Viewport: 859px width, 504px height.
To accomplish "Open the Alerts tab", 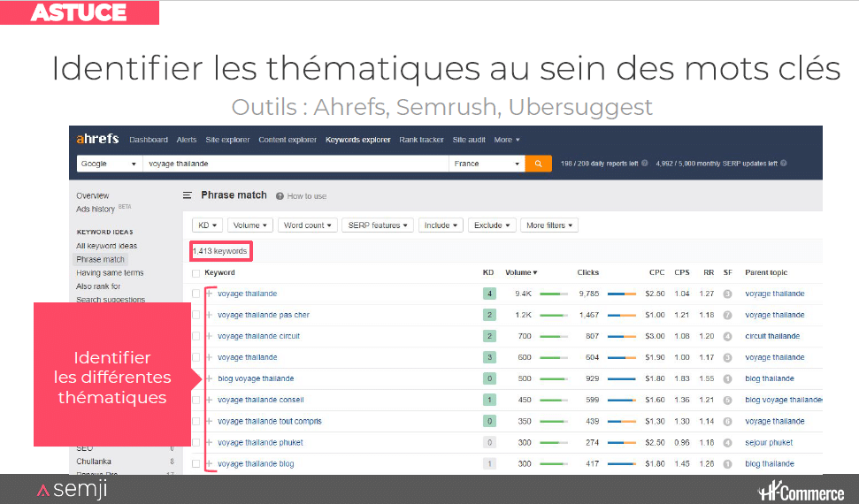I will [x=187, y=140].
